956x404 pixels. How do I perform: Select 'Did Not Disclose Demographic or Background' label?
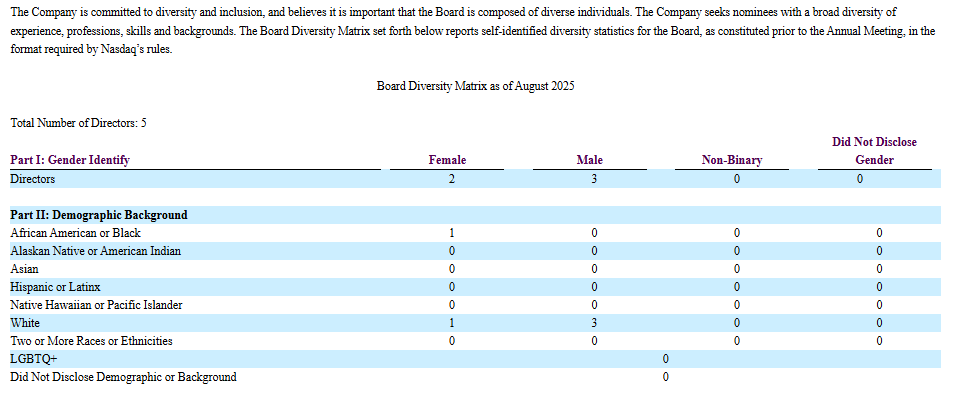pyautogui.click(x=123, y=377)
